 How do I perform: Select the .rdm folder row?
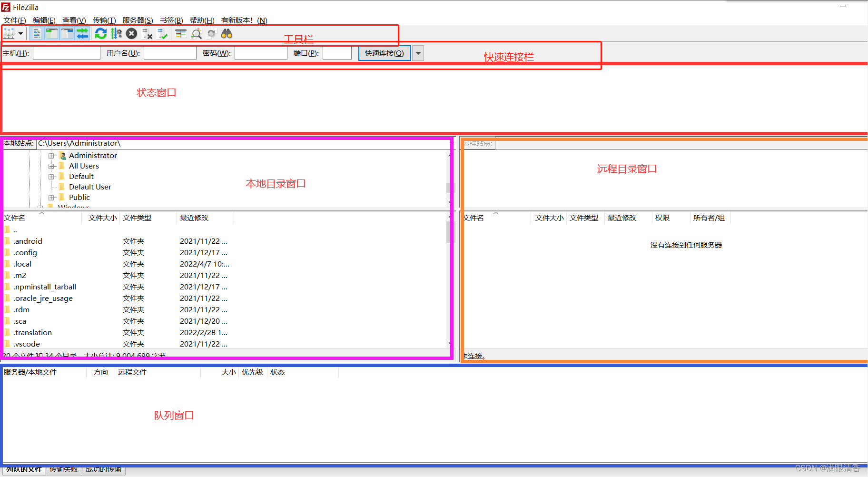click(224, 310)
